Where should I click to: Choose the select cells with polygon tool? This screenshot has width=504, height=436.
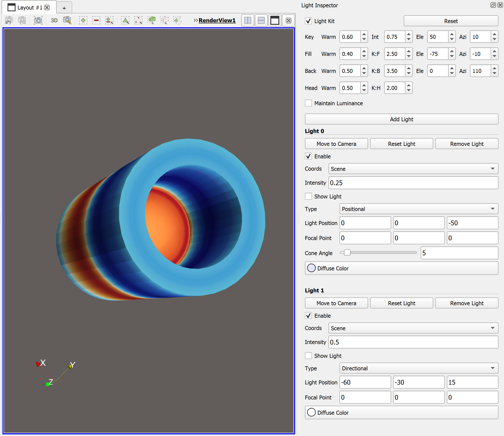click(178, 20)
